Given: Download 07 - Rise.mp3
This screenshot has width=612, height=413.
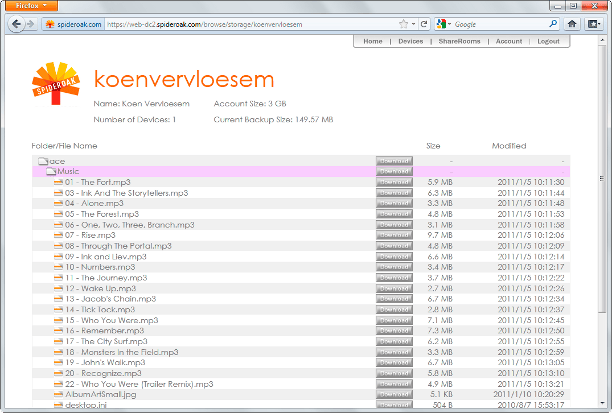Looking at the screenshot, I should pyautogui.click(x=394, y=235).
